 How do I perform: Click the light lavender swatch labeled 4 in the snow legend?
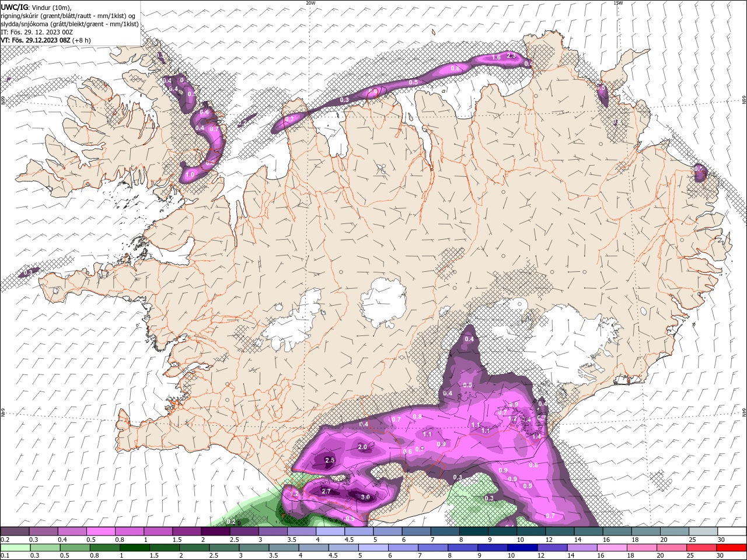pyautogui.click(x=330, y=531)
